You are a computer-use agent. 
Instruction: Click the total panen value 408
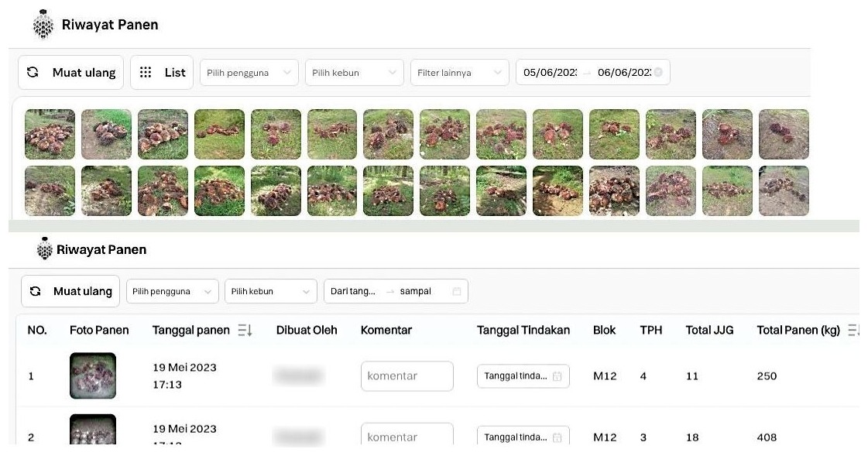click(x=767, y=437)
